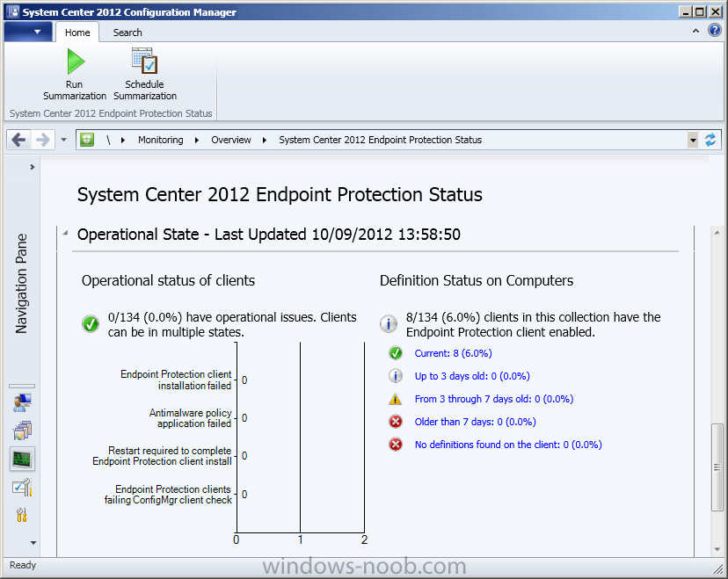Open the Assets and Compliance workspace icon

(22, 402)
